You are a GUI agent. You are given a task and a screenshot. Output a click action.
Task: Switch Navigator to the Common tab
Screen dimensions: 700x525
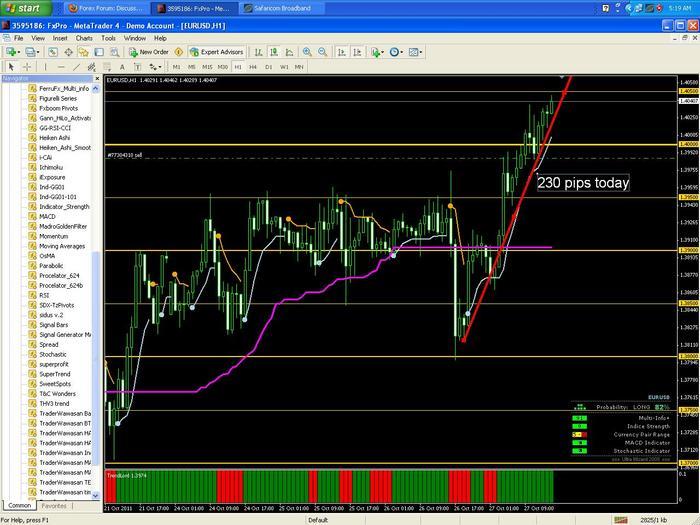20,505
